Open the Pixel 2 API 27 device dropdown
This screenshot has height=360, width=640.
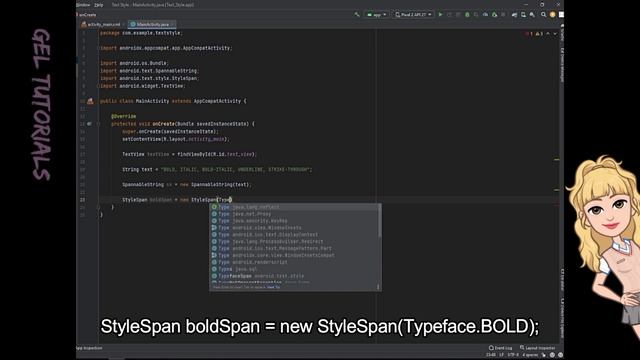coord(413,15)
